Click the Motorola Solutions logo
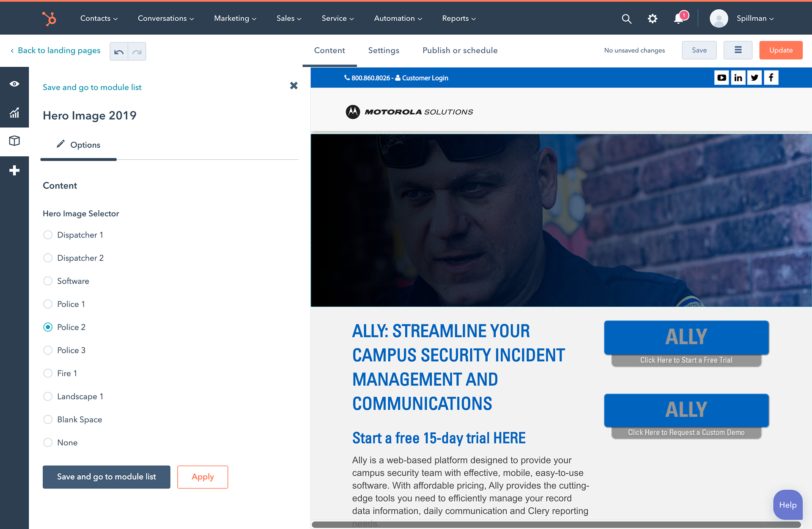This screenshot has width=812, height=529. coord(409,112)
